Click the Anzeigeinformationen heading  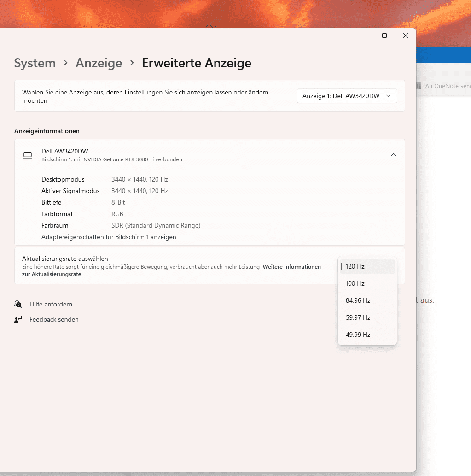pos(47,131)
